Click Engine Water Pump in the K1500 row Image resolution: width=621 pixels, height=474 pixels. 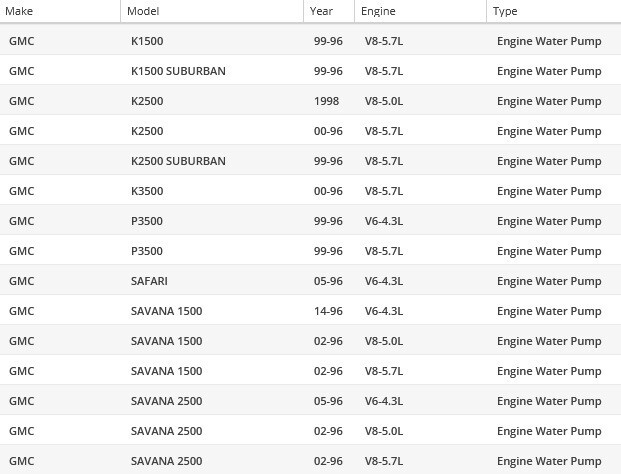click(549, 41)
